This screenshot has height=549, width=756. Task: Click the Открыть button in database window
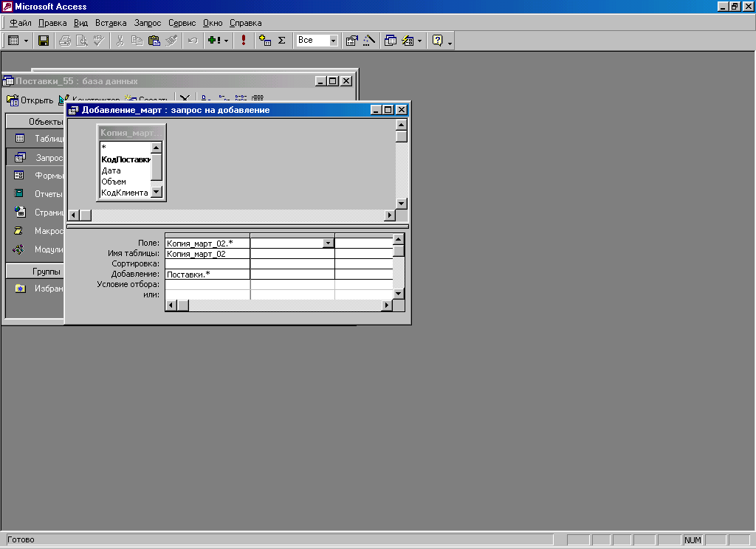pyautogui.click(x=30, y=100)
